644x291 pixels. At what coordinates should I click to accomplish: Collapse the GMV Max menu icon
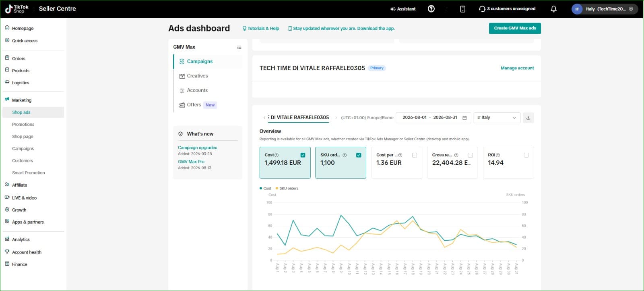239,47
